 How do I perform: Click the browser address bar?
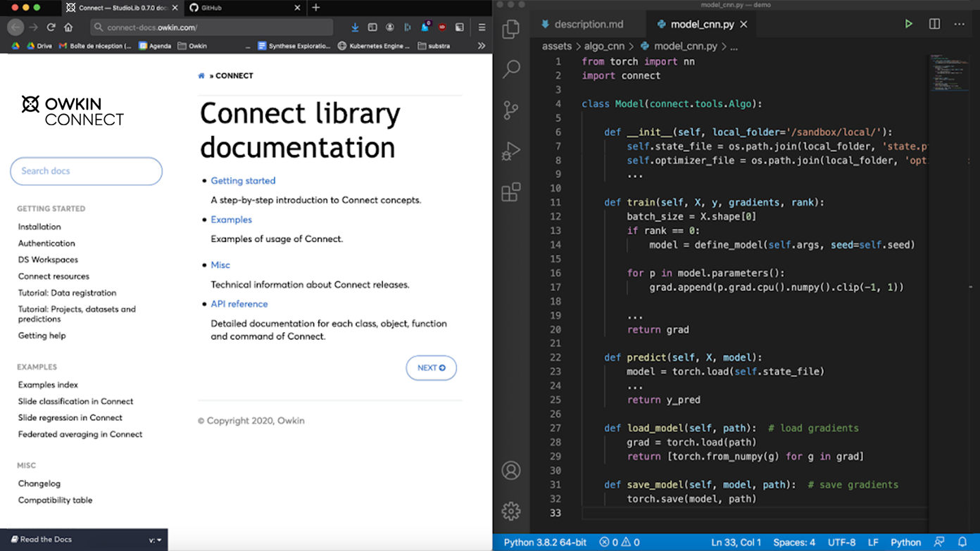point(211,27)
